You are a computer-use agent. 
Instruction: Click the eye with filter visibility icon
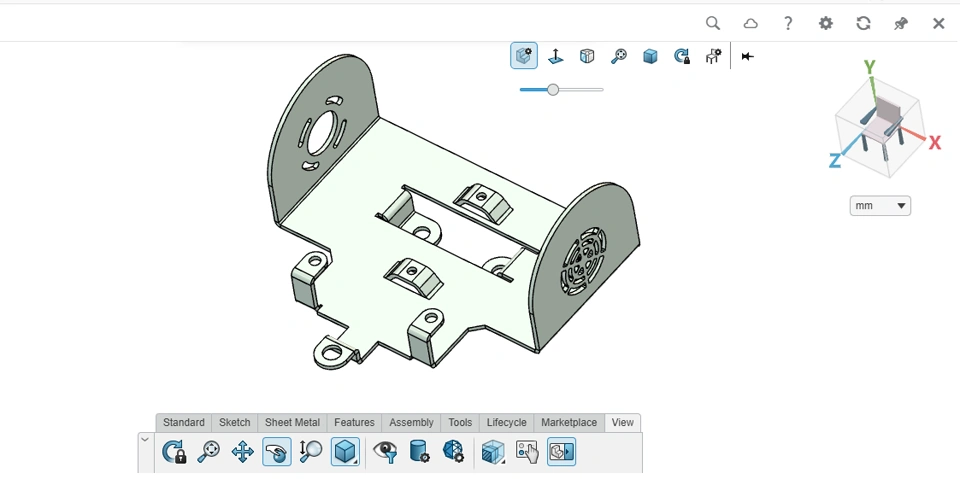tap(385, 452)
